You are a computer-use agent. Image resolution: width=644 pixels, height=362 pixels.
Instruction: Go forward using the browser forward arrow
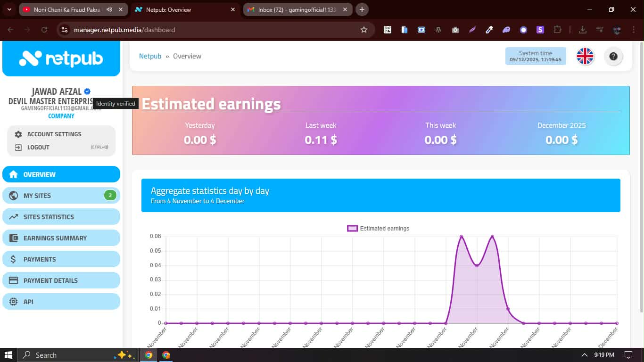tap(27, 30)
